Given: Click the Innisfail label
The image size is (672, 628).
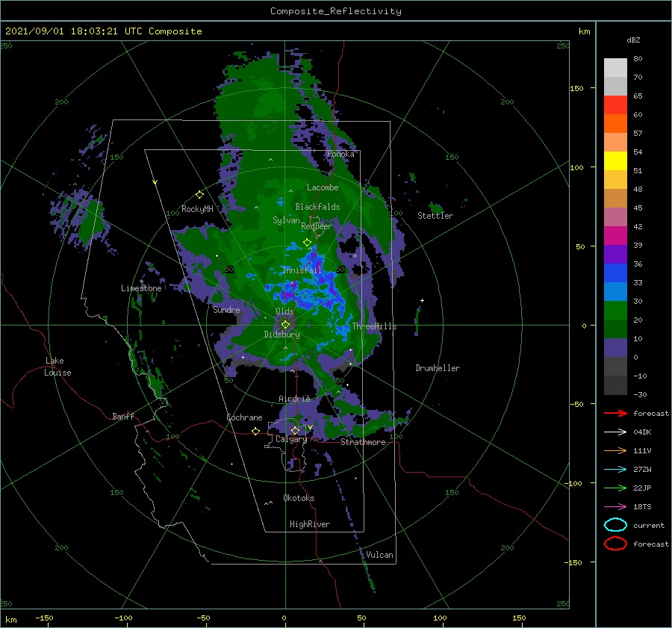Looking at the screenshot, I should (302, 270).
